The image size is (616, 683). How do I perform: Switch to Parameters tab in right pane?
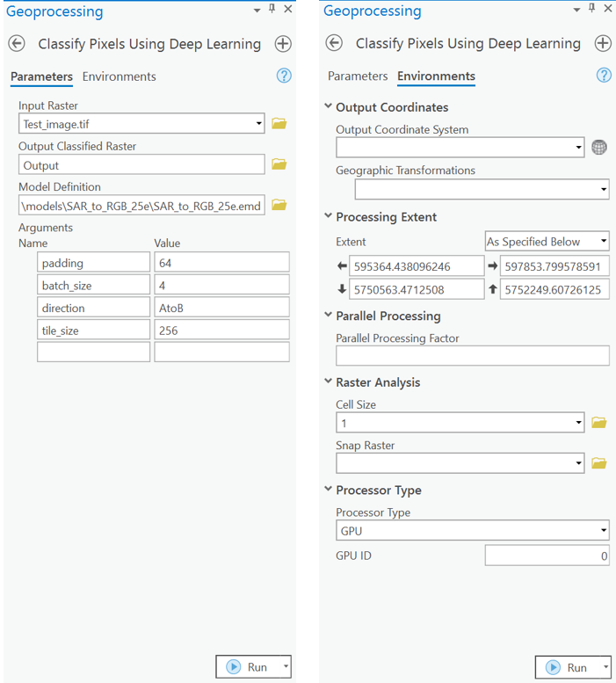pos(358,76)
